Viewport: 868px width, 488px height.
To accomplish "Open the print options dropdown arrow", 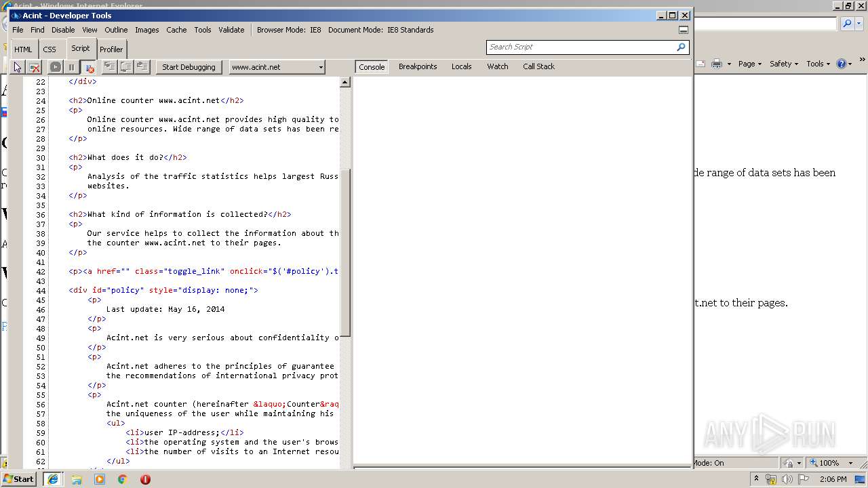I will (729, 64).
